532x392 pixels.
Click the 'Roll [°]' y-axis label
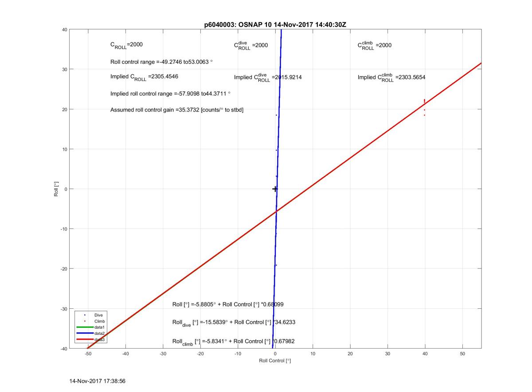(x=56, y=189)
